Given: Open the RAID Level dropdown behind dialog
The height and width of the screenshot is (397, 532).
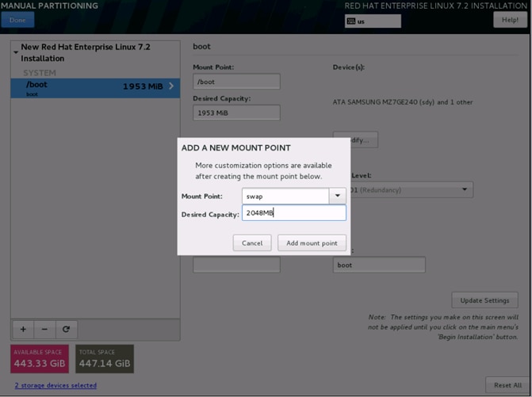Looking at the screenshot, I should point(465,189).
